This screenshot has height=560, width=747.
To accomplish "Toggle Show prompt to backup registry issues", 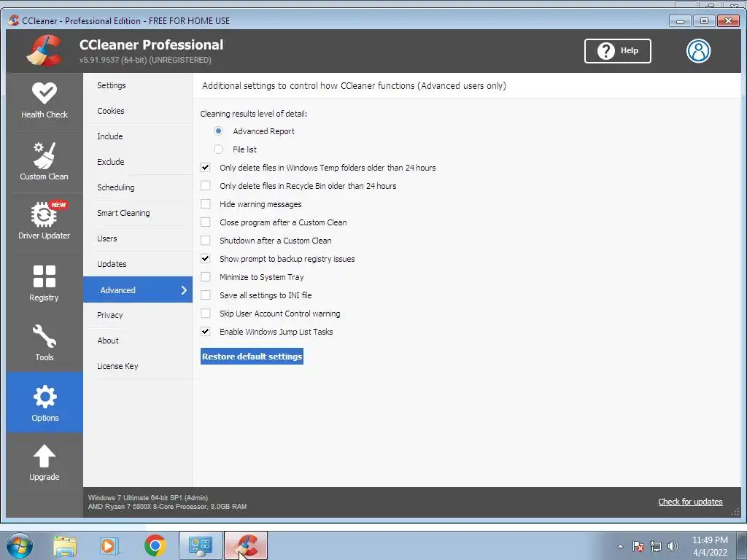I will click(205, 259).
